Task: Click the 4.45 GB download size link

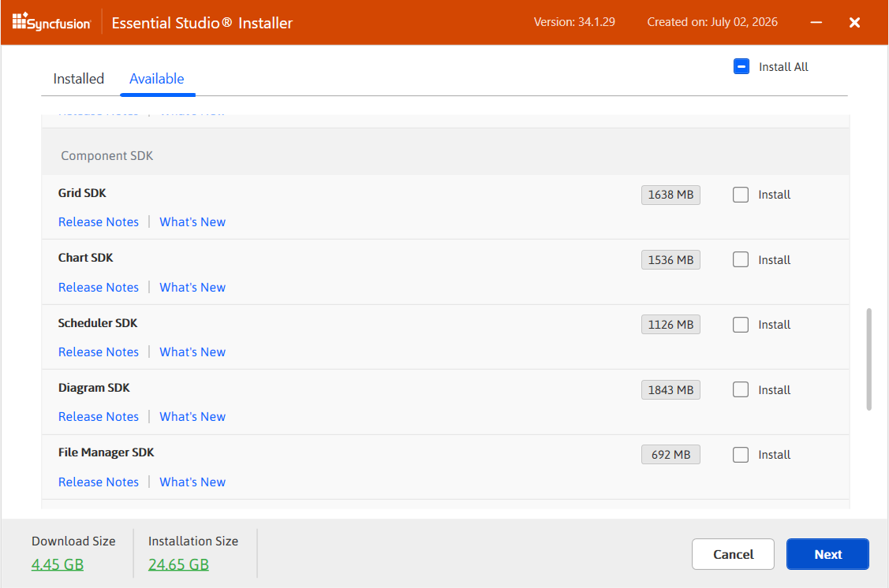Action: (x=58, y=565)
